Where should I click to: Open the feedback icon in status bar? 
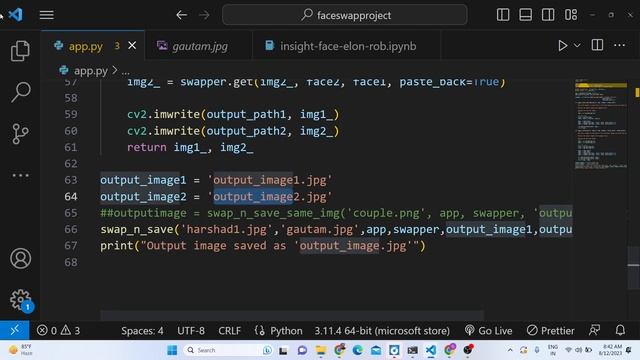tap(595, 330)
